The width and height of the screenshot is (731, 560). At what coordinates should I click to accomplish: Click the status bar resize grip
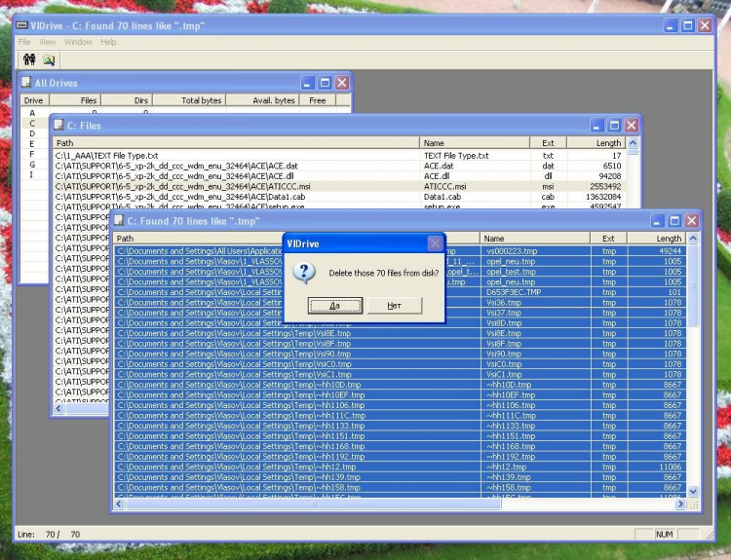pyautogui.click(x=710, y=535)
